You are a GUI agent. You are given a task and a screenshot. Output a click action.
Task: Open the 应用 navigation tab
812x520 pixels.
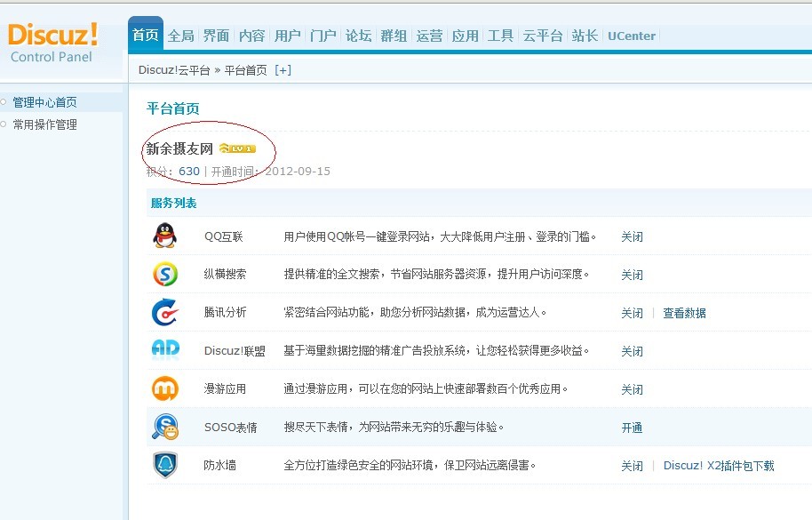click(x=465, y=36)
